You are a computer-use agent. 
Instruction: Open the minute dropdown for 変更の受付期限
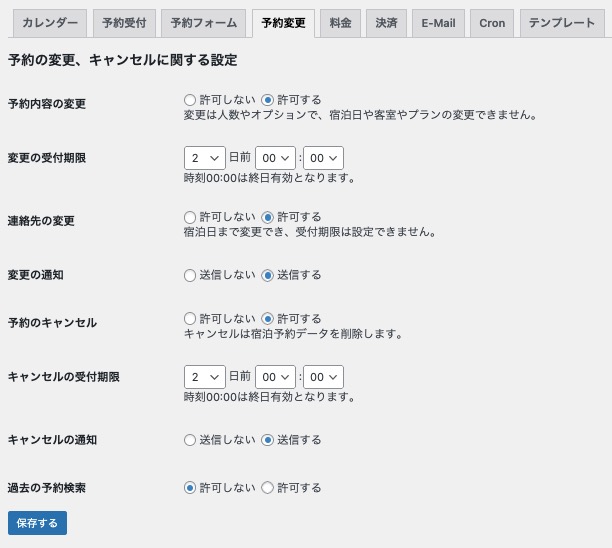coord(323,158)
